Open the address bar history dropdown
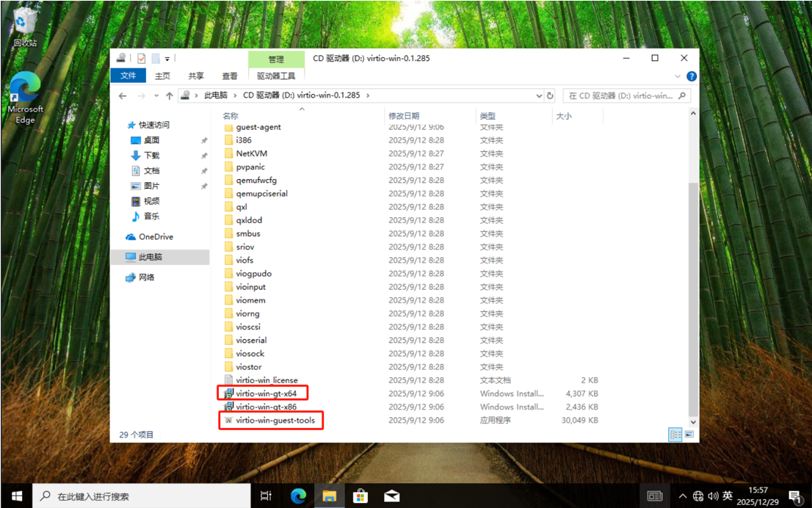This screenshot has width=812, height=508. [538, 95]
